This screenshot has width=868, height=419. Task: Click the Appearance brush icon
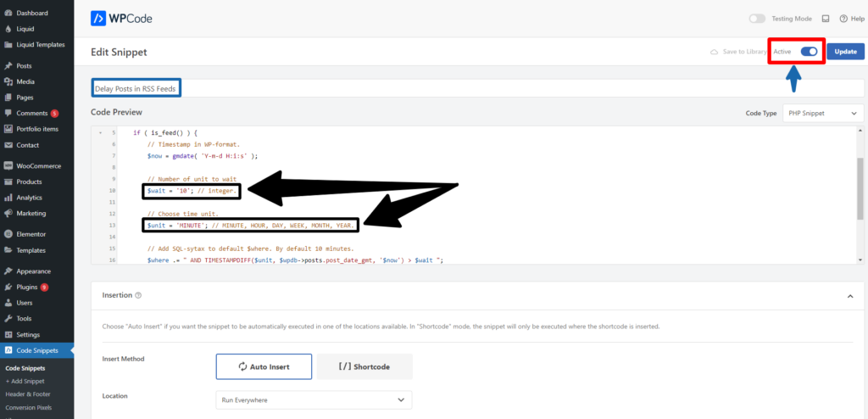(x=8, y=271)
